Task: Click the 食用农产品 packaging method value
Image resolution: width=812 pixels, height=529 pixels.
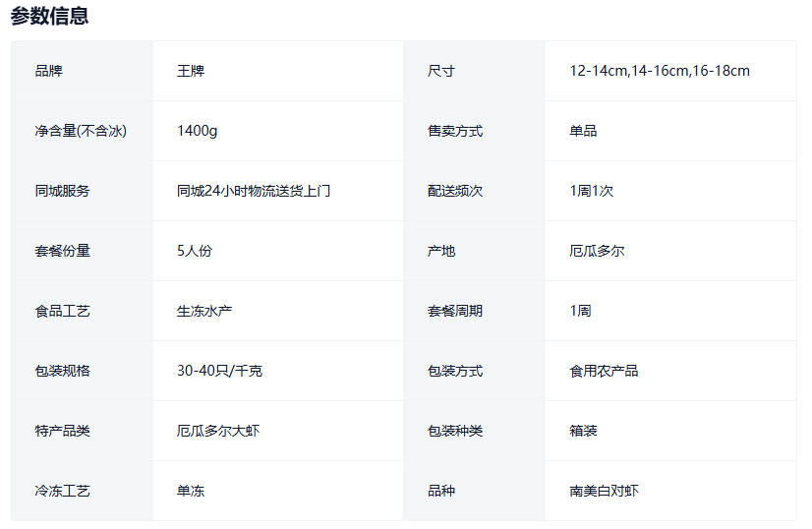Action: coord(604,371)
